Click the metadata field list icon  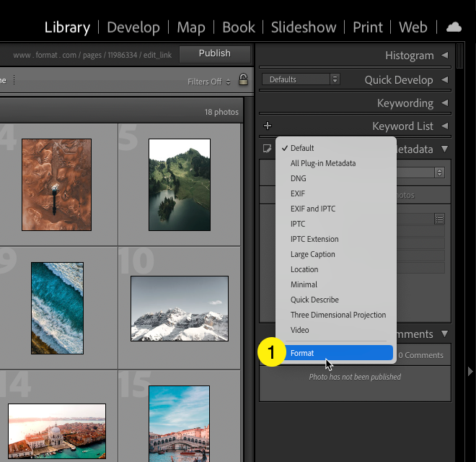(x=439, y=219)
